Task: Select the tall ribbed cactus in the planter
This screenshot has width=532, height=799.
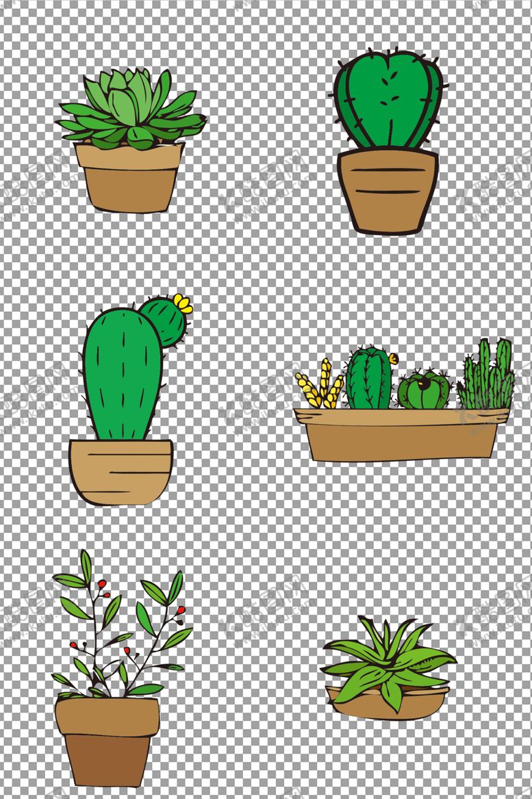Action: click(x=368, y=378)
